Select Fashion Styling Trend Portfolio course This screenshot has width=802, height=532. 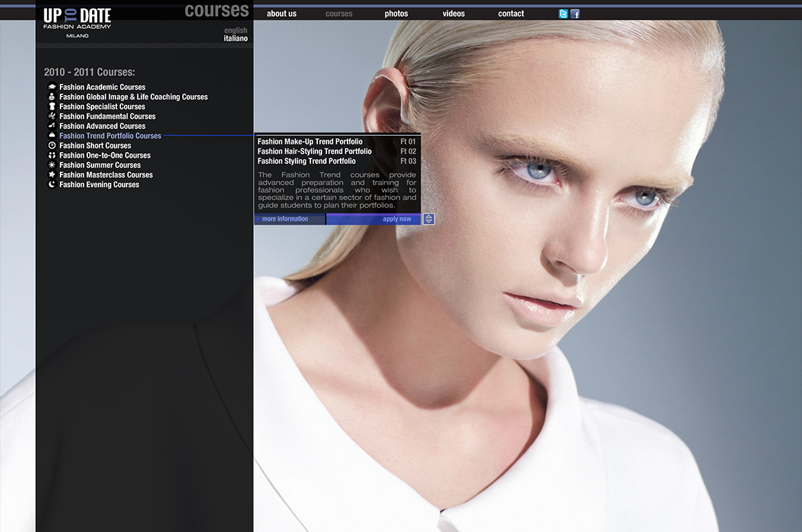(306, 161)
